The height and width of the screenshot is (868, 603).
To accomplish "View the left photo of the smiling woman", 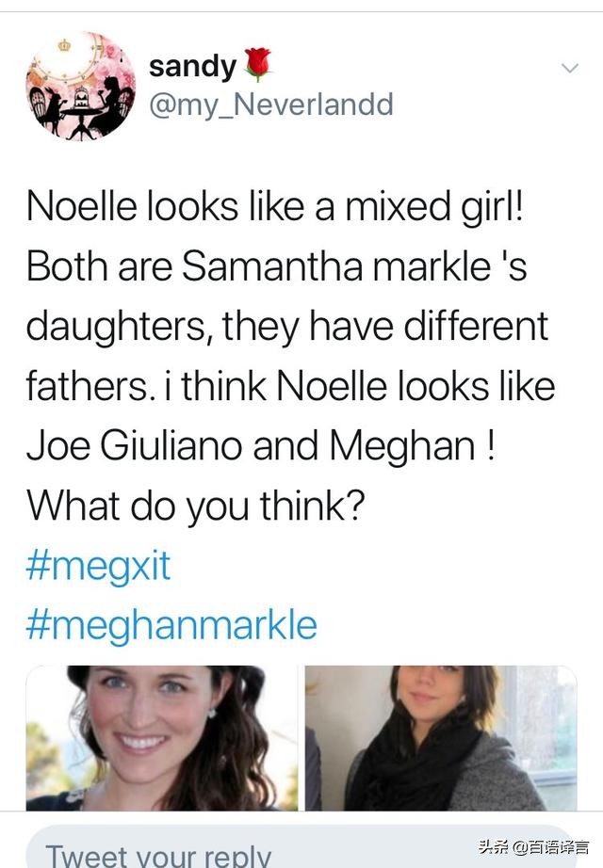I will [160, 739].
